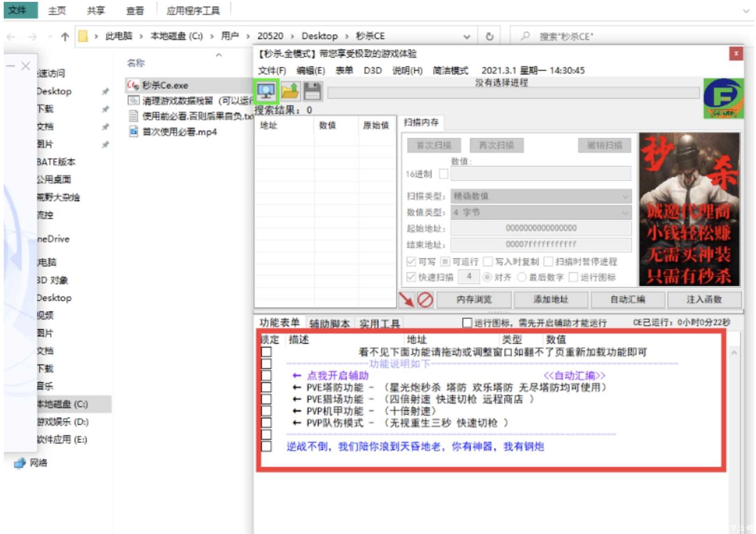
Task: Click the red arrow add-to-list icon
Action: click(x=407, y=300)
